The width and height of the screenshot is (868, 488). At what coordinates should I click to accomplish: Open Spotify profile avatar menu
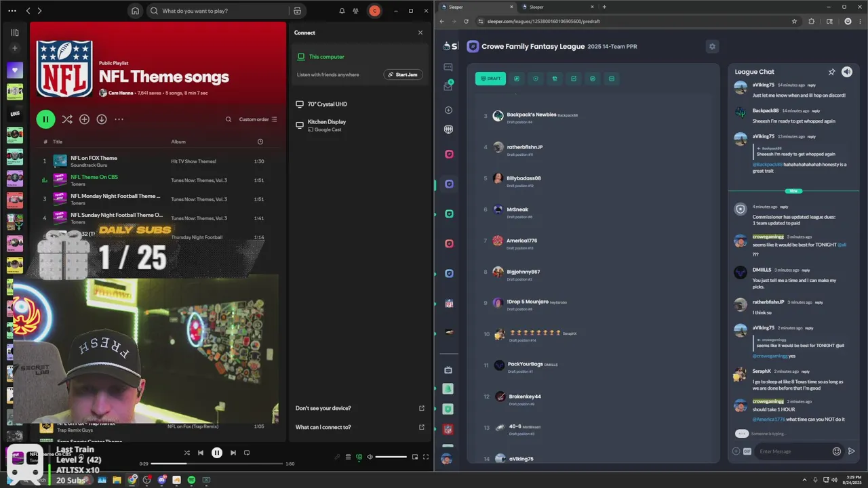click(374, 11)
